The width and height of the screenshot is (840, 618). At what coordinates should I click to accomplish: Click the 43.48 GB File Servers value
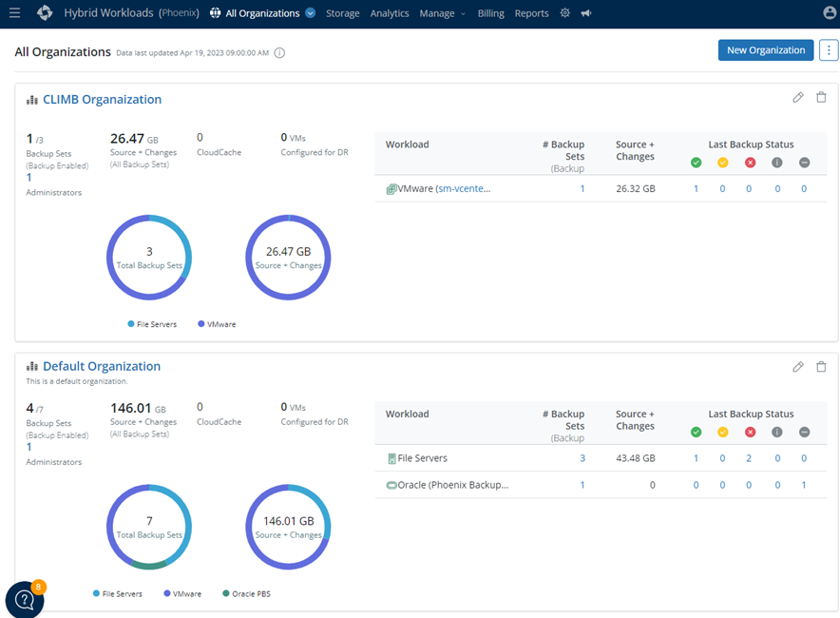click(x=636, y=458)
